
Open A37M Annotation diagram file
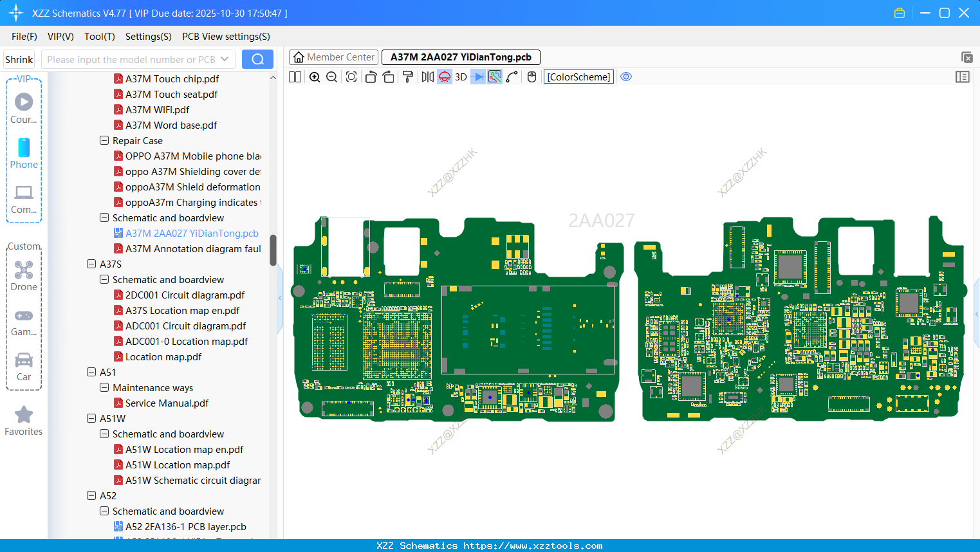tap(193, 248)
